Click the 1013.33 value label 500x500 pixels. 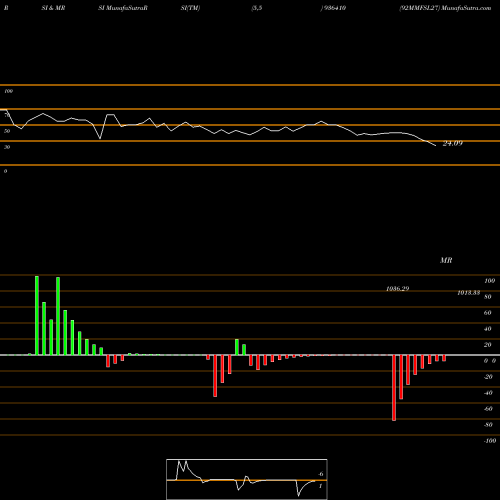coord(469,293)
